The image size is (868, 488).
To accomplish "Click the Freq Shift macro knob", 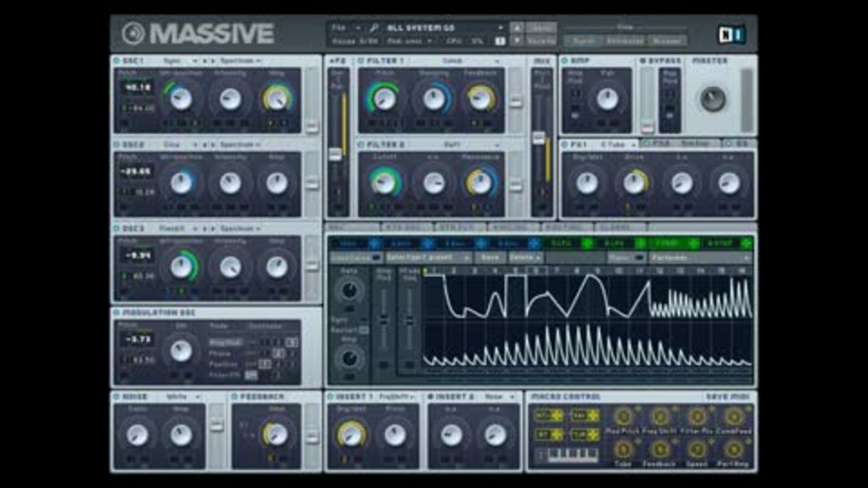I will click(660, 416).
